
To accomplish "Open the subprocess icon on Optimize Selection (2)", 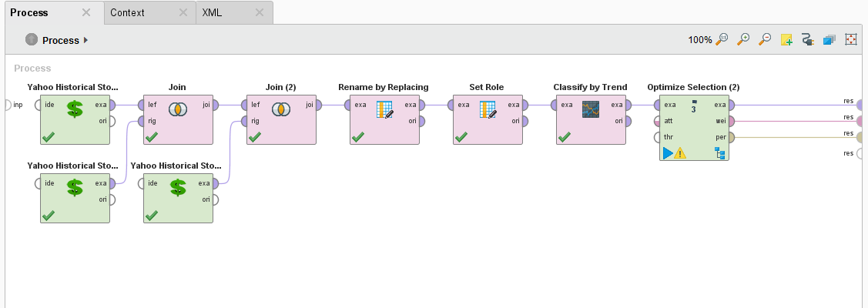I will 721,153.
